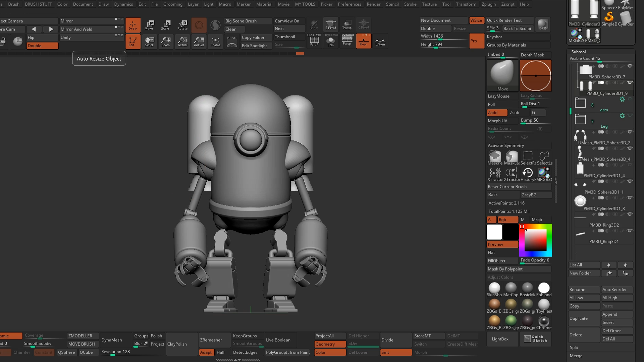Screen dimensions: 644x362
Task: Click the BPR render icon
Action: 542,24
